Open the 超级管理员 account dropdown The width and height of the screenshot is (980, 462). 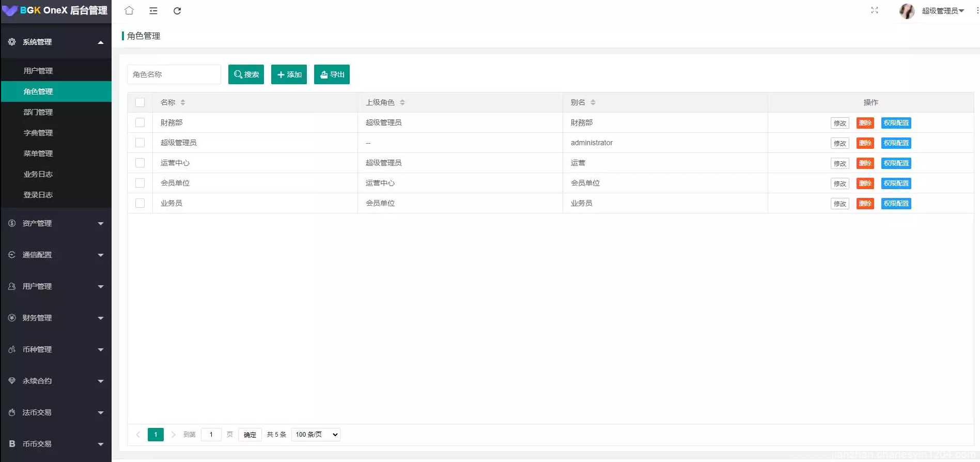[943, 11]
